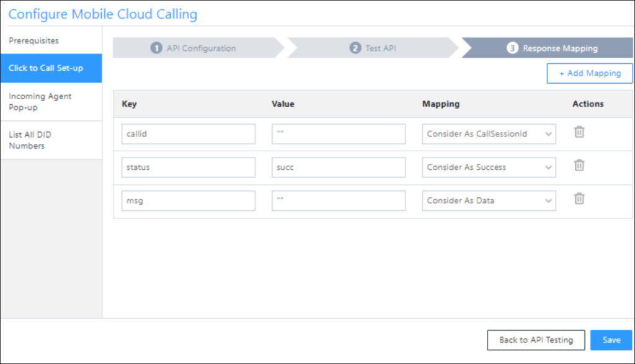
Task: Delete the status mapping row
Action: [x=579, y=166]
